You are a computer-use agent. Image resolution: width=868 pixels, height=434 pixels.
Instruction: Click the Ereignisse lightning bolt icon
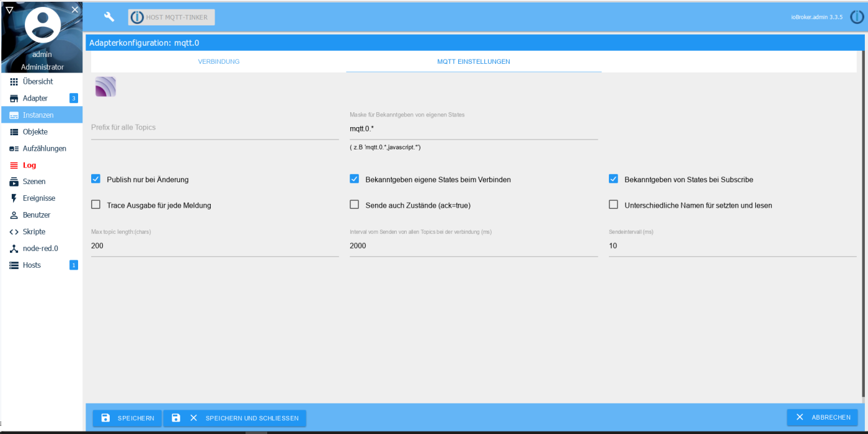tap(14, 198)
